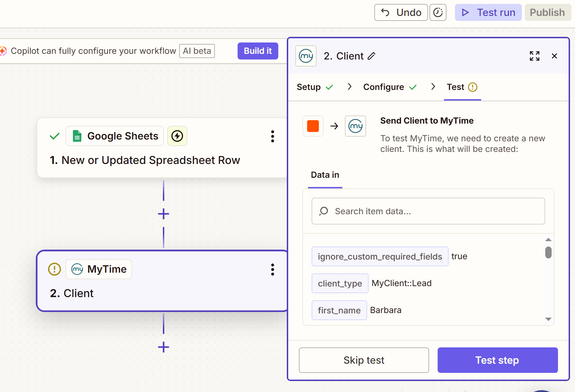Viewport: 575px width, 392px height.
Task: Click the MyTime app chip
Action: coord(99,269)
